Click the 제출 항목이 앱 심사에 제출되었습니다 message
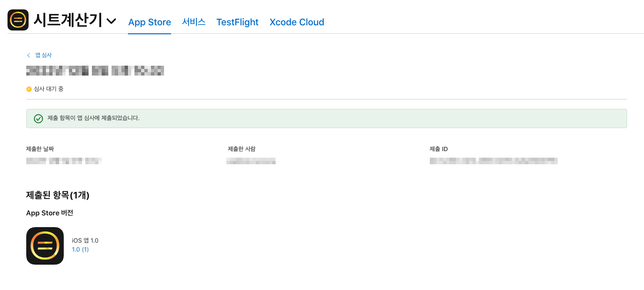The image size is (644, 290). pyautogui.click(x=94, y=118)
